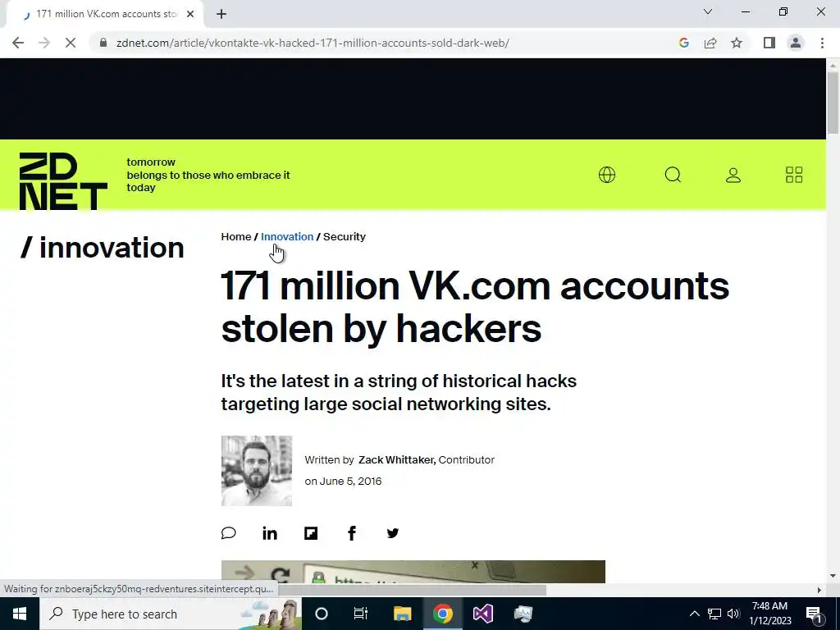Open Chrome three-dot menu
This screenshot has width=840, height=630.
[822, 43]
